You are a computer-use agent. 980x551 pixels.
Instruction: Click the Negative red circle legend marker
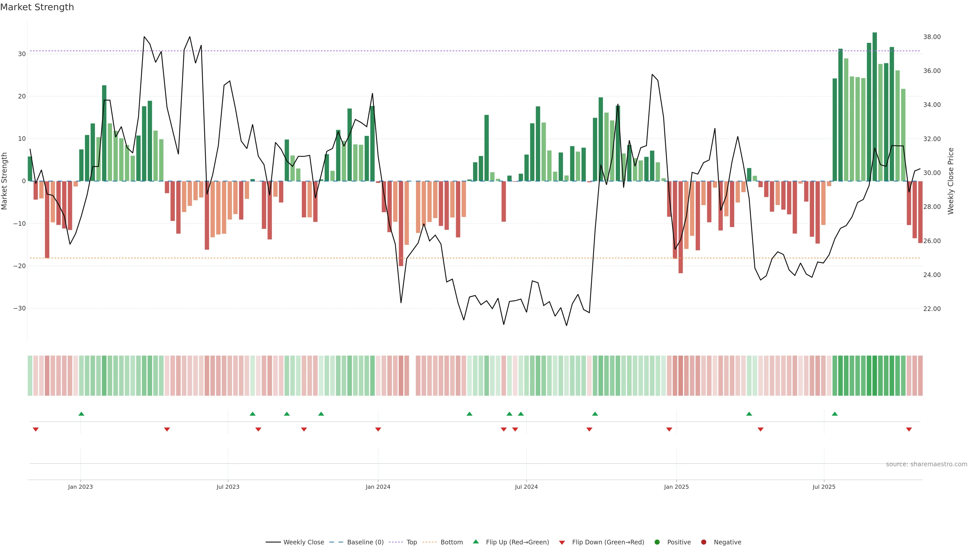point(703,542)
